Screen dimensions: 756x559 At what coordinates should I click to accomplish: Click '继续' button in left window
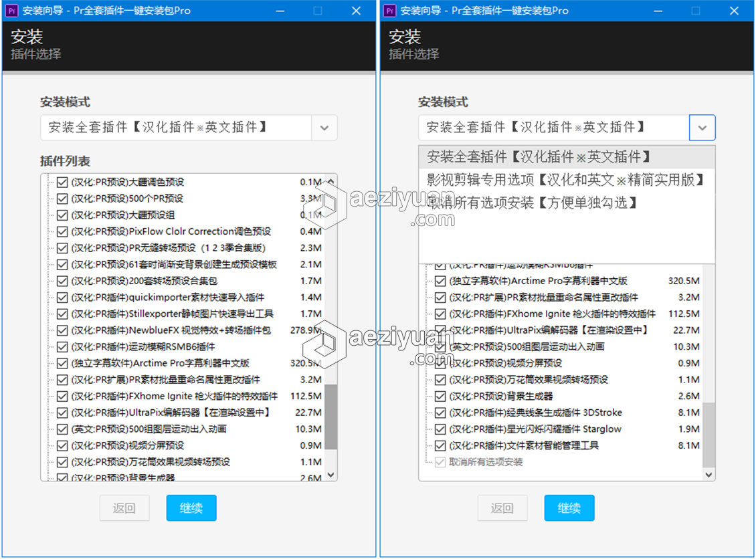191,508
